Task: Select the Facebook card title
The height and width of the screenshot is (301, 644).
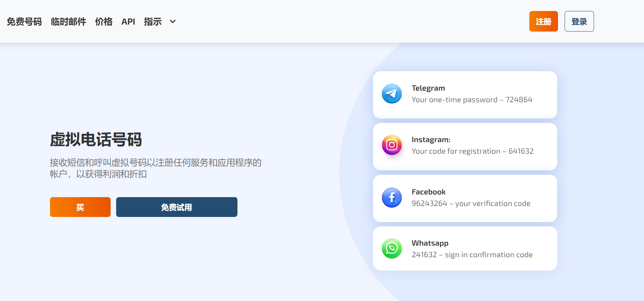Action: click(x=429, y=192)
